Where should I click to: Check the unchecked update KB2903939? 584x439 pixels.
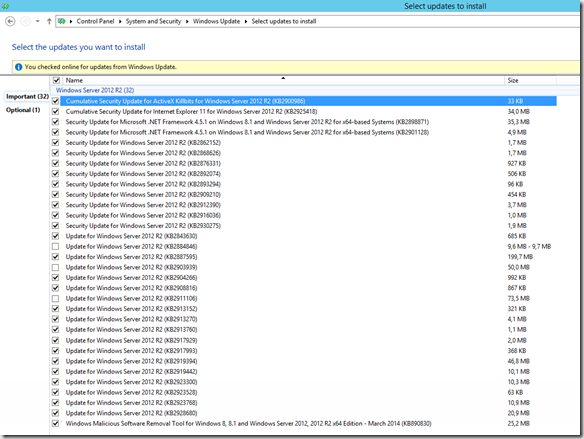(55, 267)
